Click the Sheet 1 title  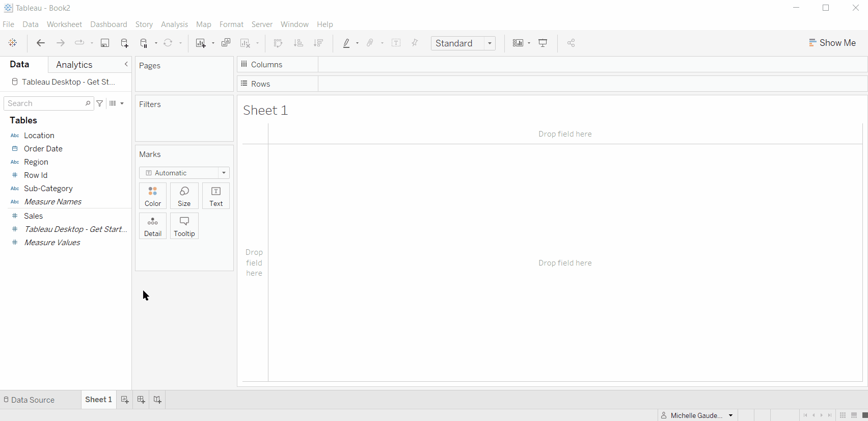(265, 110)
